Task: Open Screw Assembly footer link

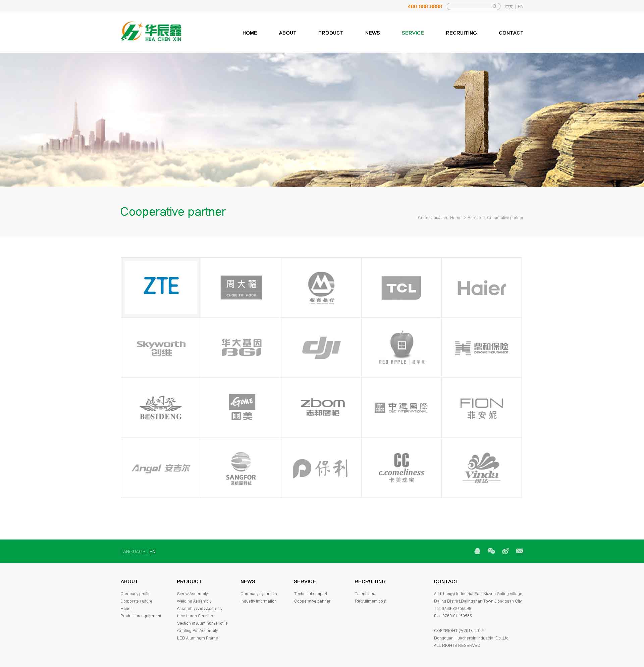Action: tap(192, 594)
